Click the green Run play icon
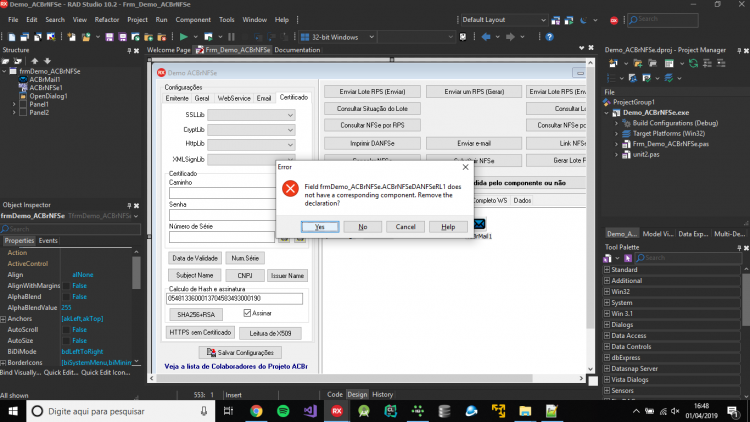Screen dimensions: 750x422 (x=183, y=37)
